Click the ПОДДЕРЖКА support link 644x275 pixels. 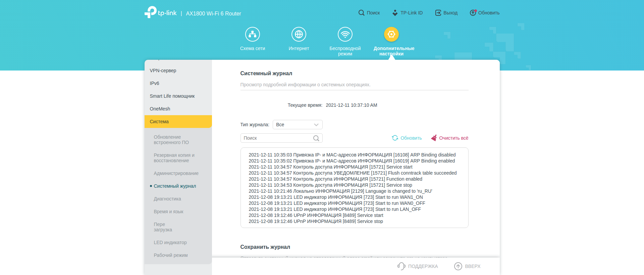click(x=418, y=266)
